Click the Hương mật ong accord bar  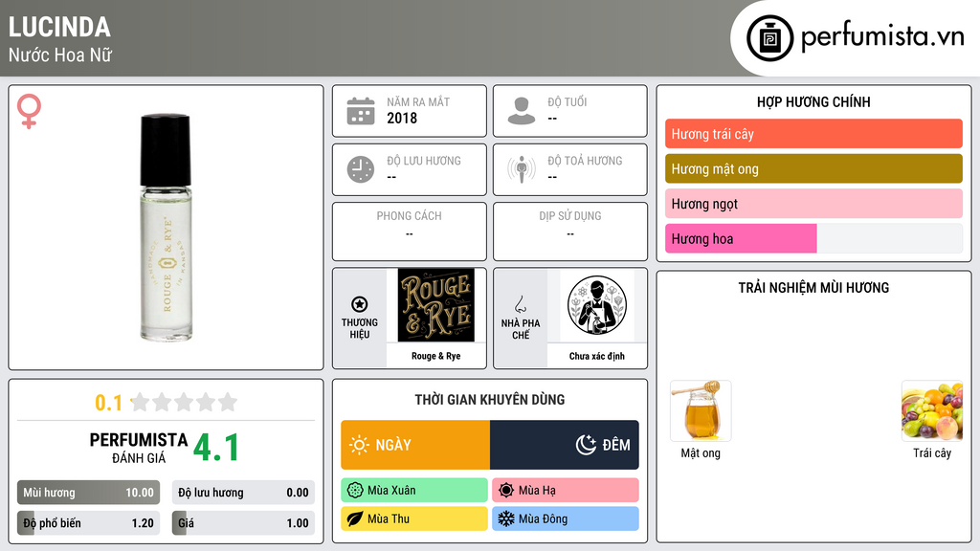(813, 168)
